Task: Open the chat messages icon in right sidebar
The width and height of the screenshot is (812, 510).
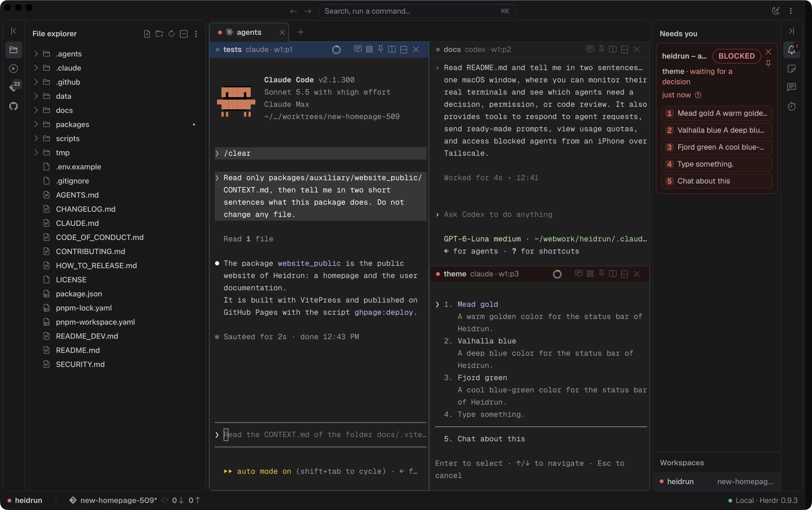Action: coord(791,87)
